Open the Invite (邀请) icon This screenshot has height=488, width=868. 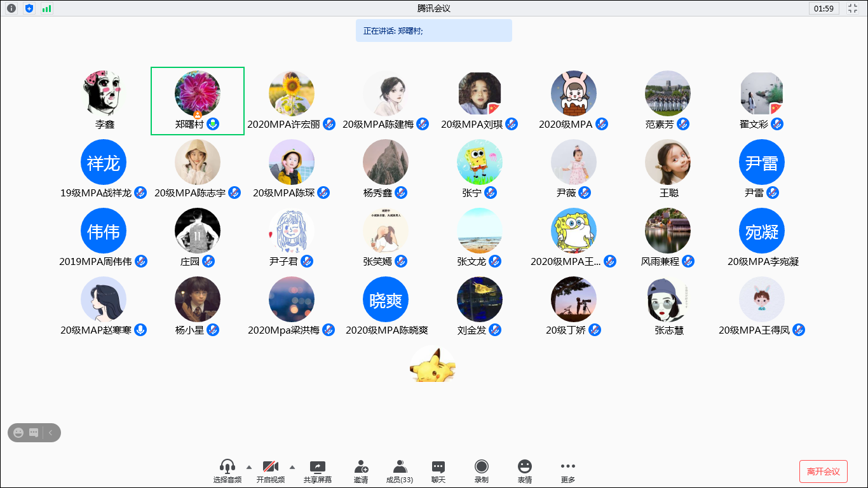coord(361,468)
